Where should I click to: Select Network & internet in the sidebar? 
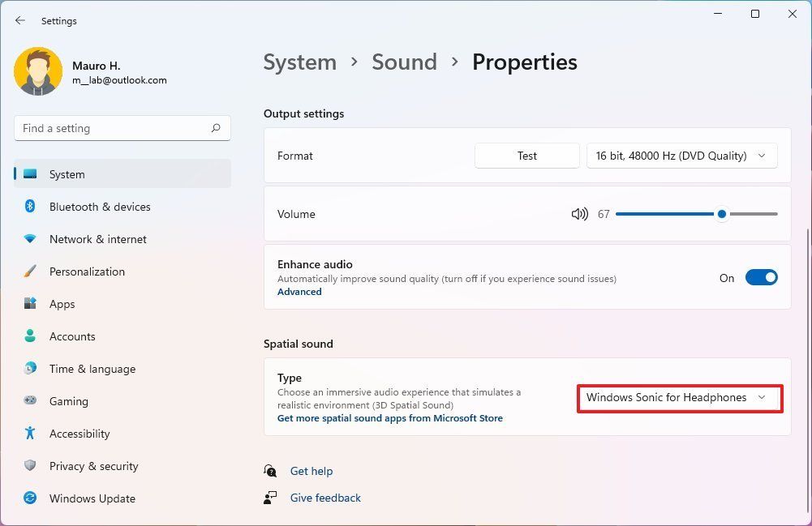[x=97, y=239]
